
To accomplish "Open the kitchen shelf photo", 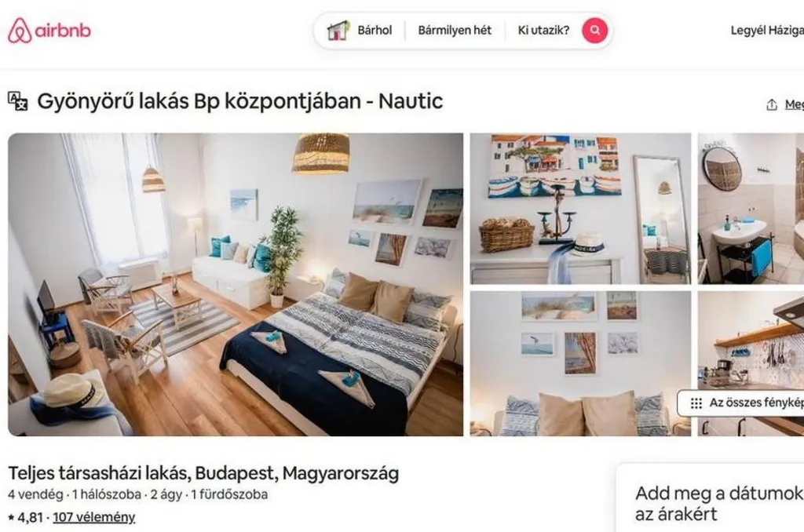I will coord(751,364).
